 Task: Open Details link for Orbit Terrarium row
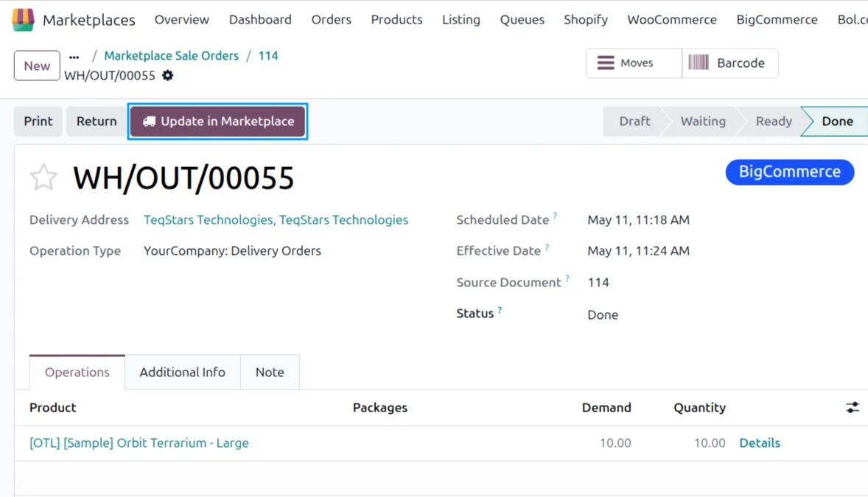[760, 443]
